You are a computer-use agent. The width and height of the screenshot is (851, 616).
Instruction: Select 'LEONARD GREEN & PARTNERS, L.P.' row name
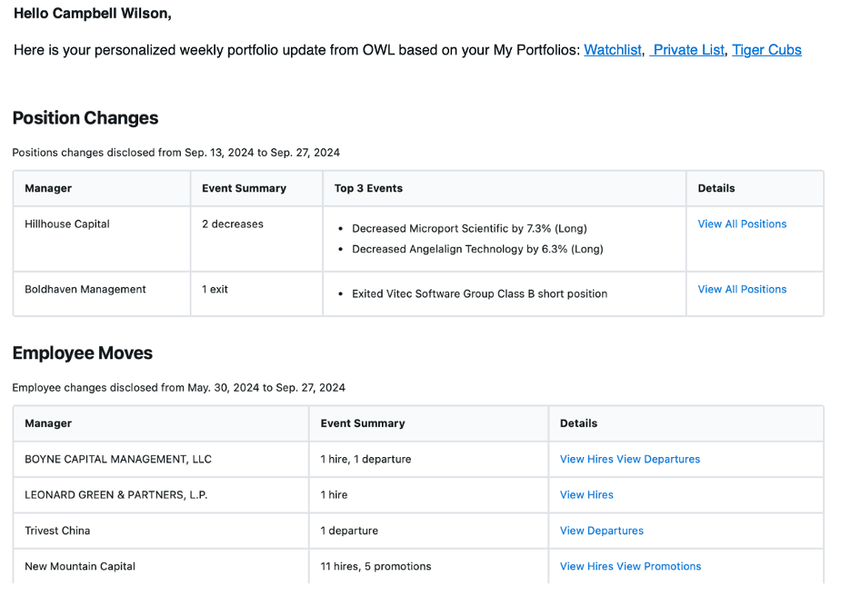(x=116, y=494)
